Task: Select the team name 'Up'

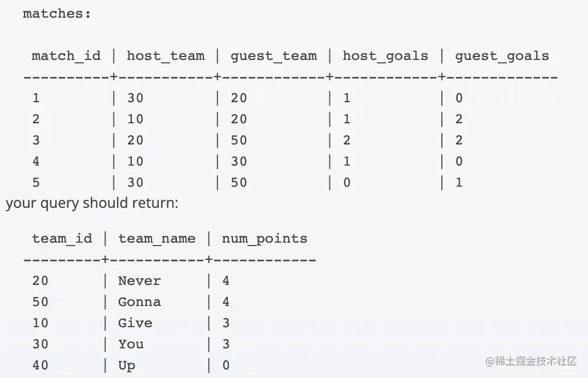Action: tap(126, 365)
